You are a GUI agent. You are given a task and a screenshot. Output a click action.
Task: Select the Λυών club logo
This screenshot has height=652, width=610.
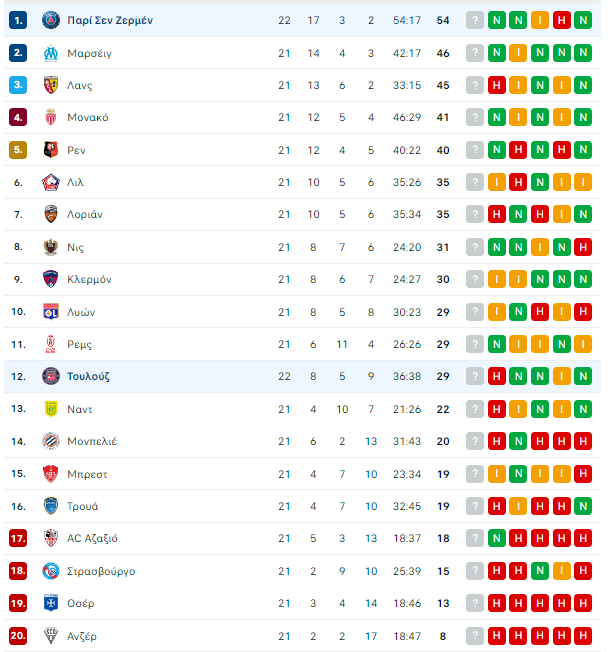tap(51, 312)
